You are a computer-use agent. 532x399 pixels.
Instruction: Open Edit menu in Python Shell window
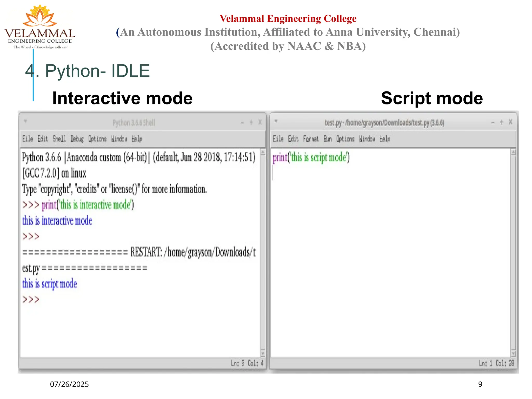click(43, 139)
